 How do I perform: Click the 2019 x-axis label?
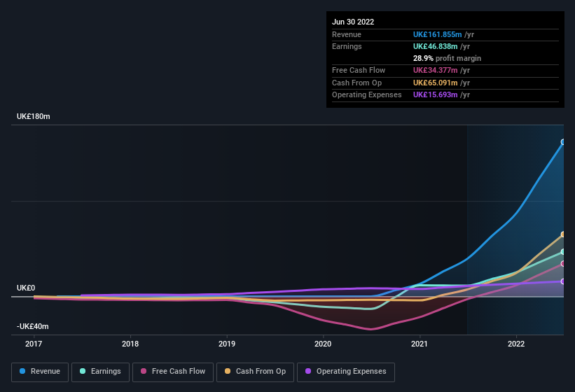[227, 344]
